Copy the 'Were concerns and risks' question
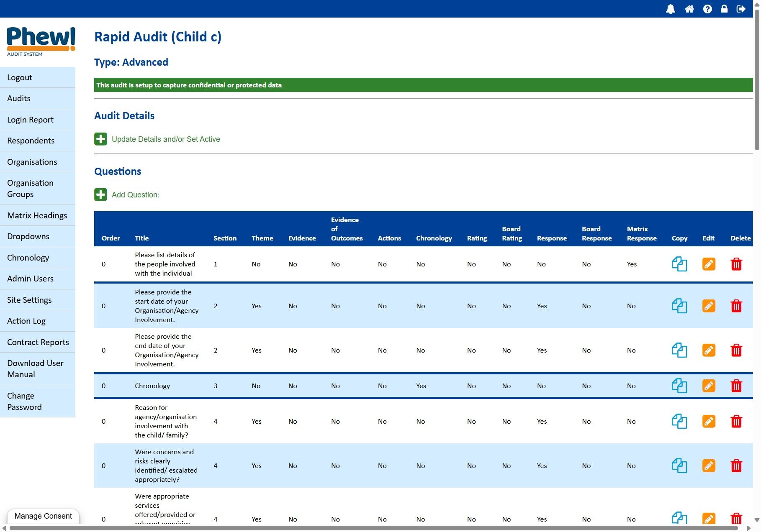Image resolution: width=761 pixels, height=532 pixels. (x=679, y=465)
